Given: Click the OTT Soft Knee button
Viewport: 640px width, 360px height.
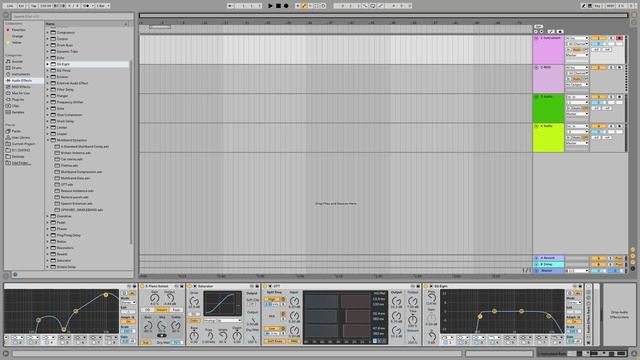Looking at the screenshot, I should pos(275,341).
